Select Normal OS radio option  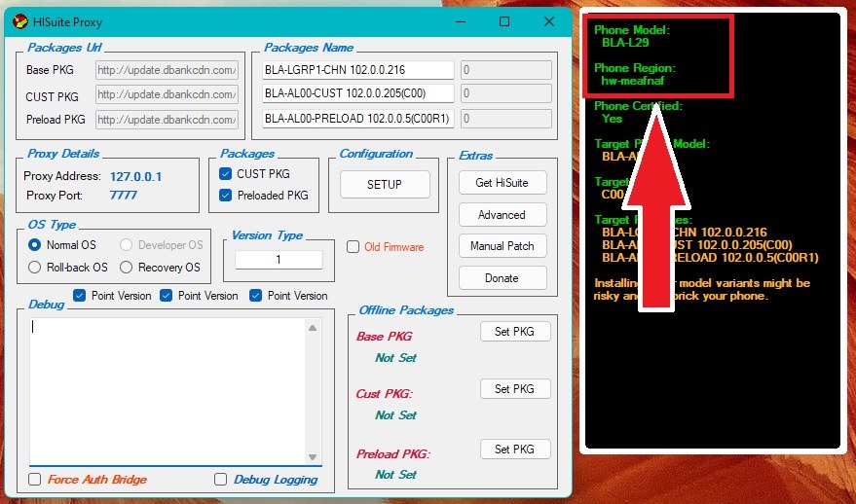click(x=35, y=245)
